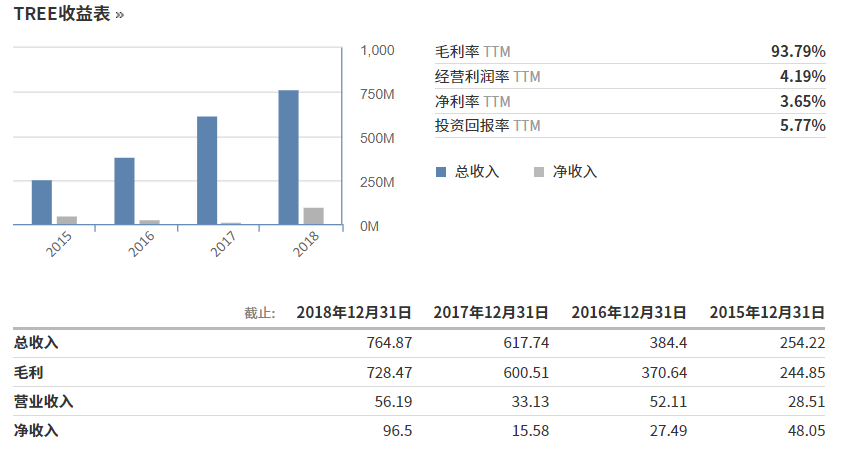Click the 截止: label
The height and width of the screenshot is (464, 844).
pyautogui.click(x=259, y=313)
